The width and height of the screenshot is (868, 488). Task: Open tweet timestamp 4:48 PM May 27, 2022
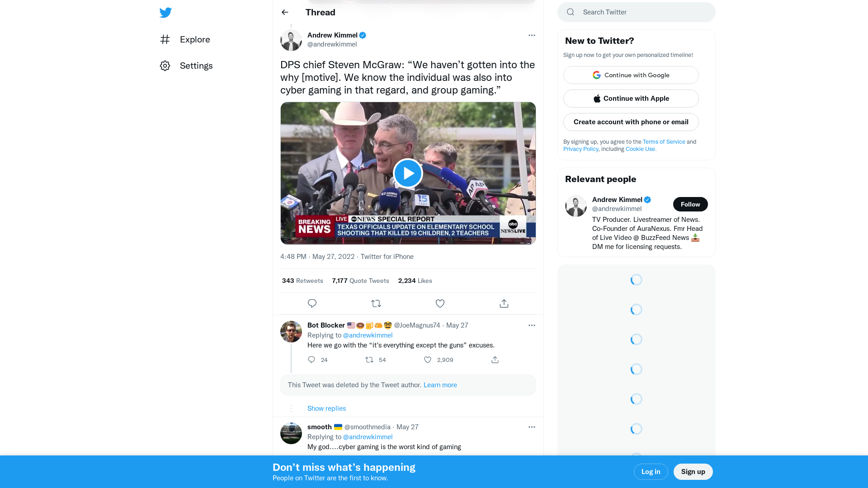pyautogui.click(x=317, y=257)
